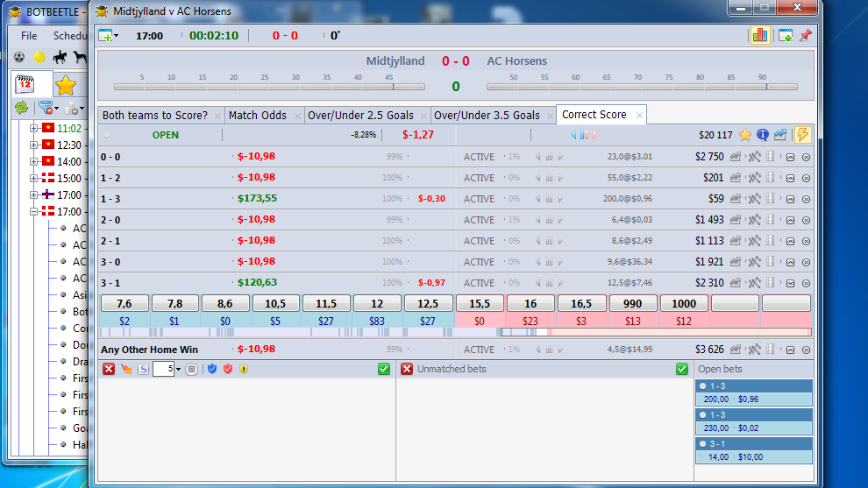Close the Correct Score tab
Image resolution: width=868 pixels, height=488 pixels.
[639, 115]
